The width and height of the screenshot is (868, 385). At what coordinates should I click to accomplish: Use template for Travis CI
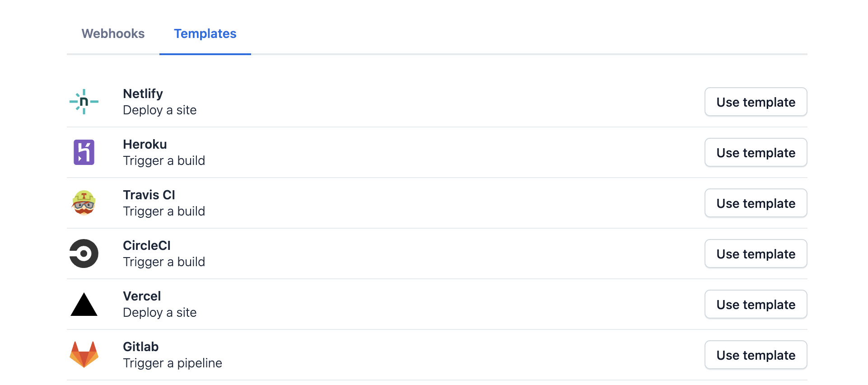coord(756,203)
